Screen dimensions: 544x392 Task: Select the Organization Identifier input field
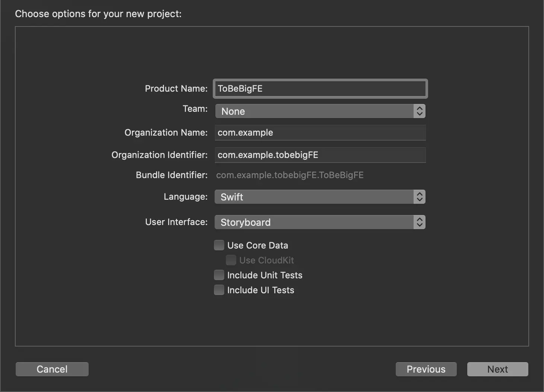point(320,155)
